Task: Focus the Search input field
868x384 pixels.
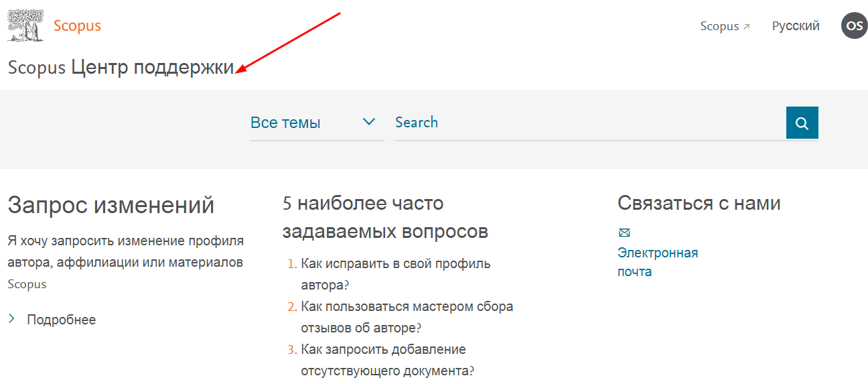Action: click(x=590, y=123)
